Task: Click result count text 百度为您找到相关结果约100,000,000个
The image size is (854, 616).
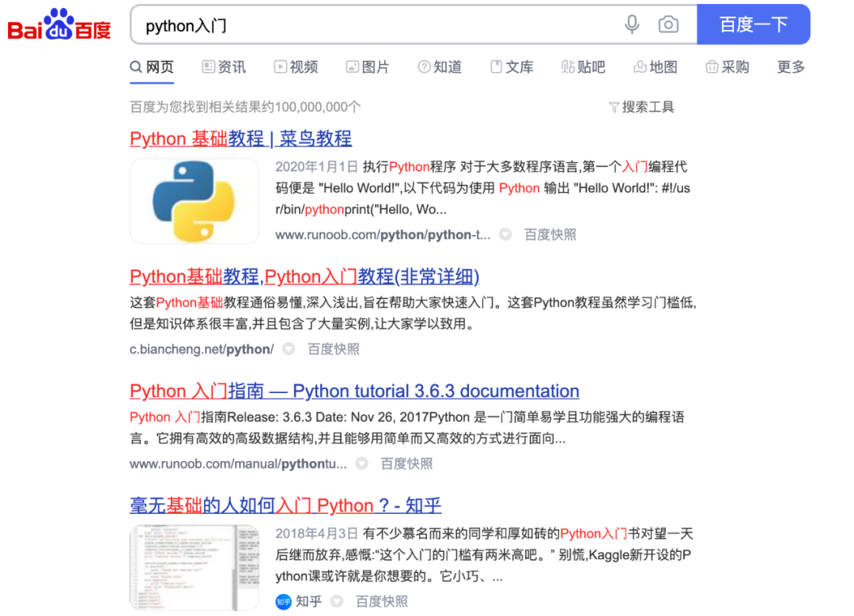Action: pyautogui.click(x=245, y=107)
